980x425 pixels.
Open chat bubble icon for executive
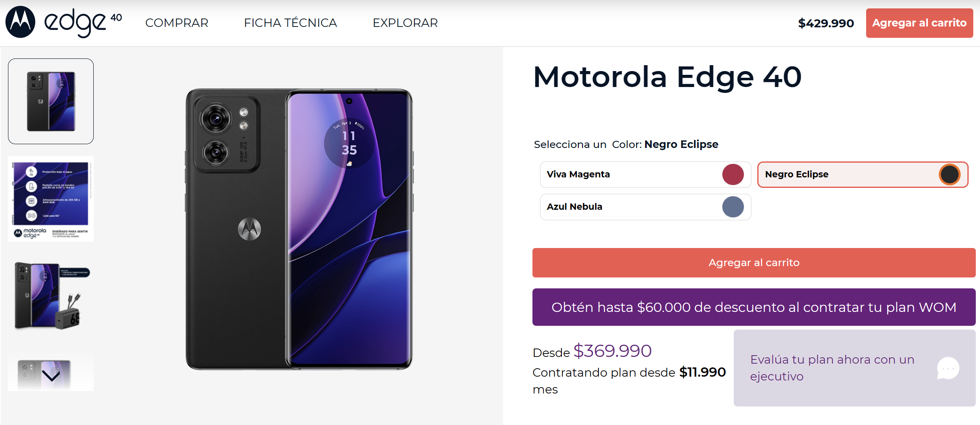tap(948, 368)
